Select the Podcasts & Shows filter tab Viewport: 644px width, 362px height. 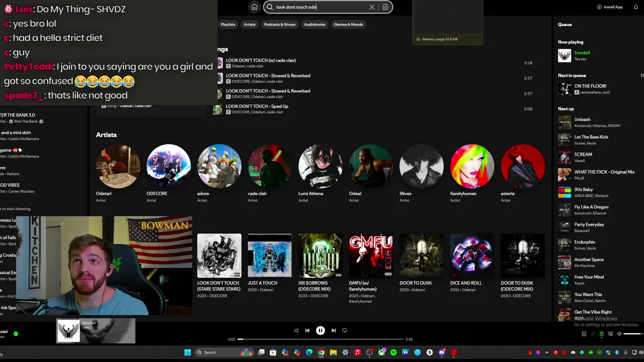tap(280, 24)
